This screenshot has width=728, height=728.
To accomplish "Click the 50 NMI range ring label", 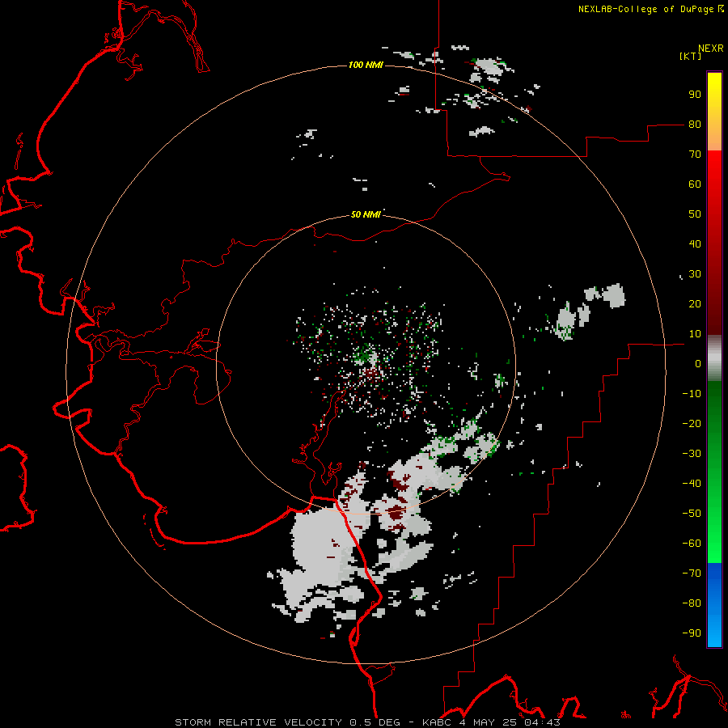I will tap(366, 214).
